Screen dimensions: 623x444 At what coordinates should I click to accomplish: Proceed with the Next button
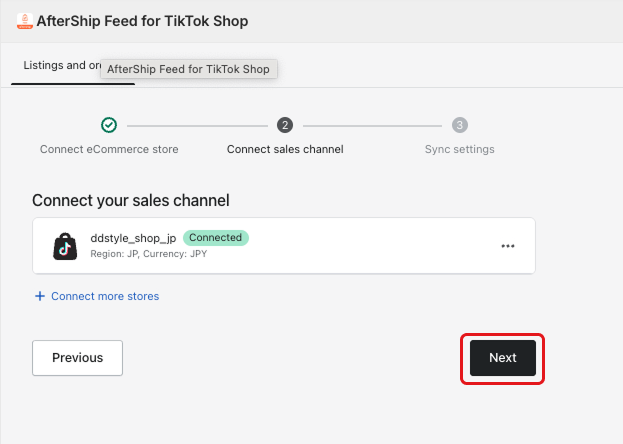click(x=503, y=358)
